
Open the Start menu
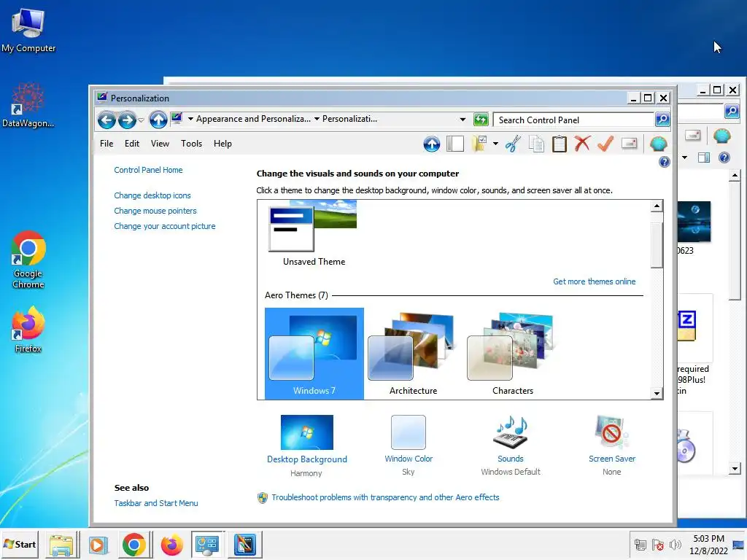click(x=20, y=545)
